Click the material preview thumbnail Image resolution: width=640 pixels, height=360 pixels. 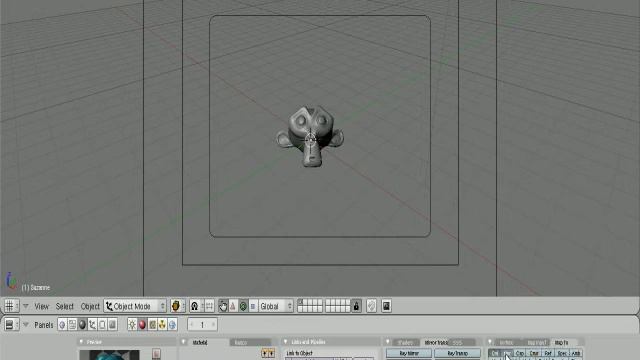coord(109,355)
